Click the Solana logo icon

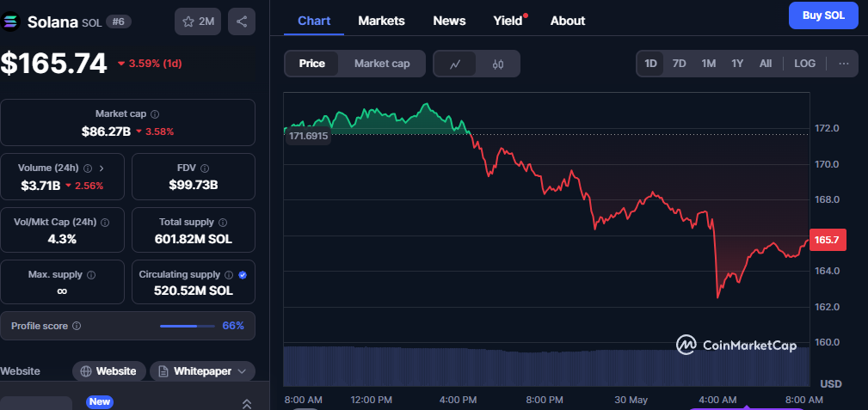tap(11, 21)
